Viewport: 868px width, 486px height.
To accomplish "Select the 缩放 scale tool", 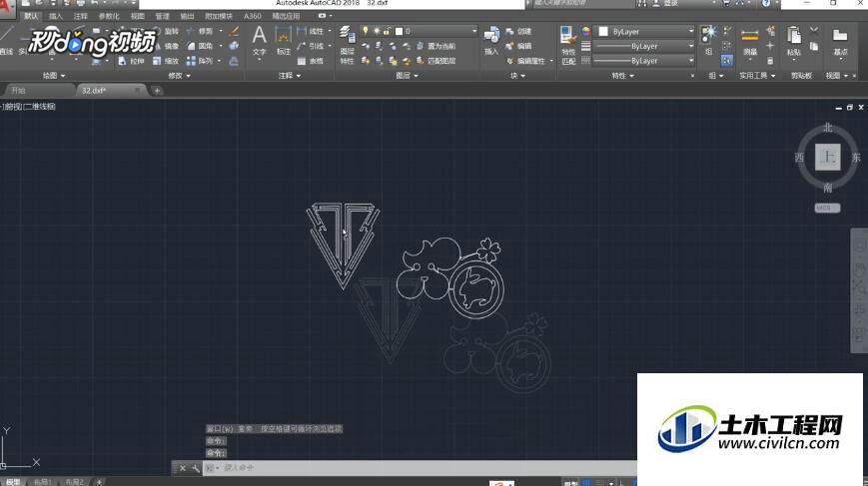I will point(165,61).
